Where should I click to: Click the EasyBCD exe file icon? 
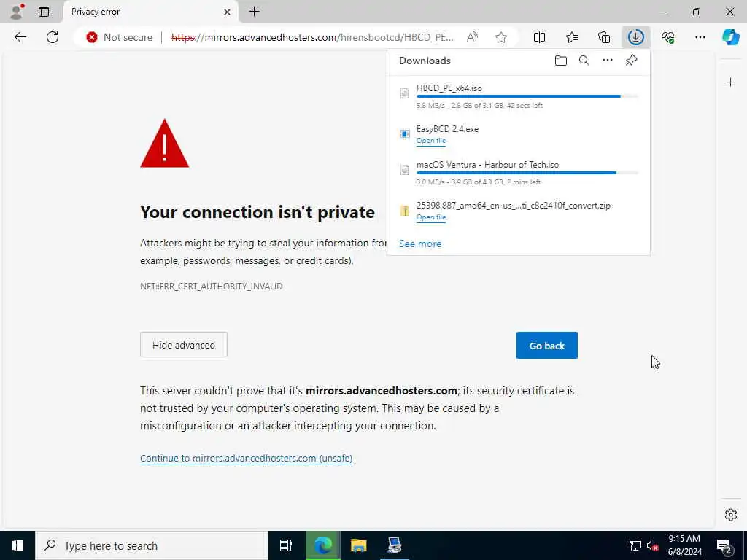click(x=404, y=134)
